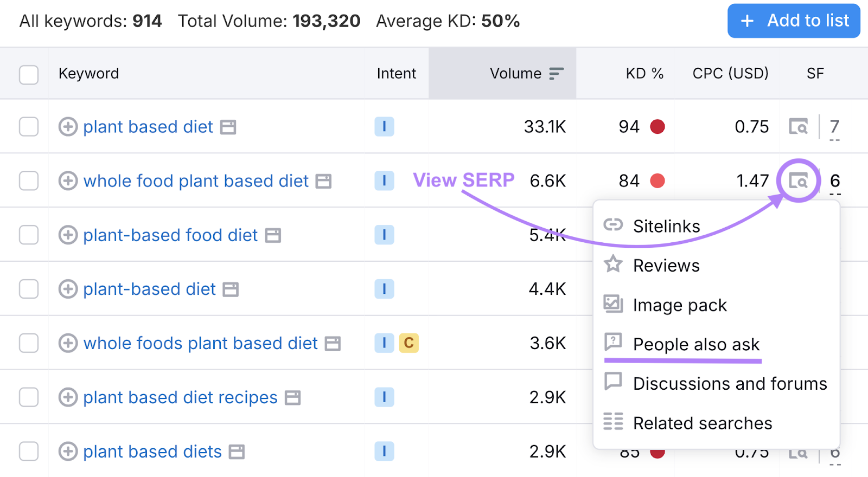Tick the checkbox beside 'plant based diet recipes'

(x=28, y=397)
